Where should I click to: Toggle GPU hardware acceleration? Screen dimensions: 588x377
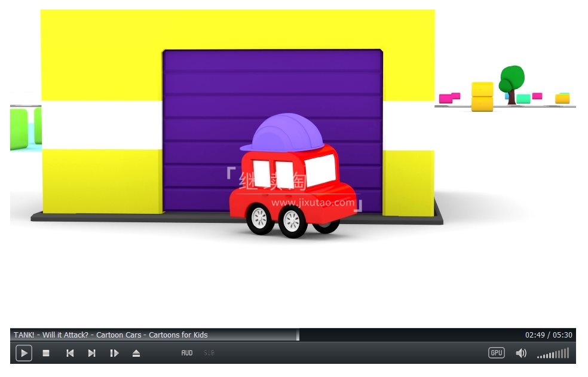click(496, 353)
